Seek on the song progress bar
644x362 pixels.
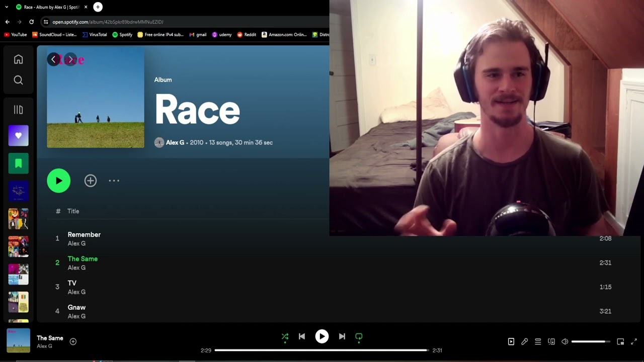(x=321, y=350)
